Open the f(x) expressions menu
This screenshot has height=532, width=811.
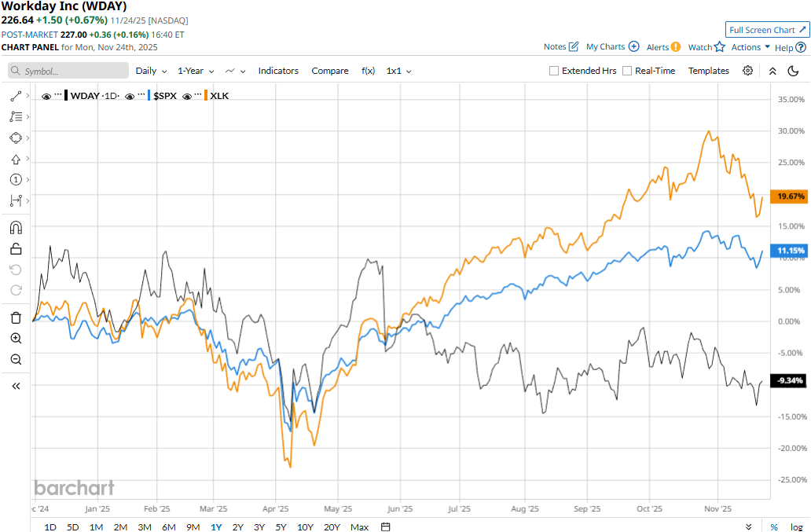(369, 71)
